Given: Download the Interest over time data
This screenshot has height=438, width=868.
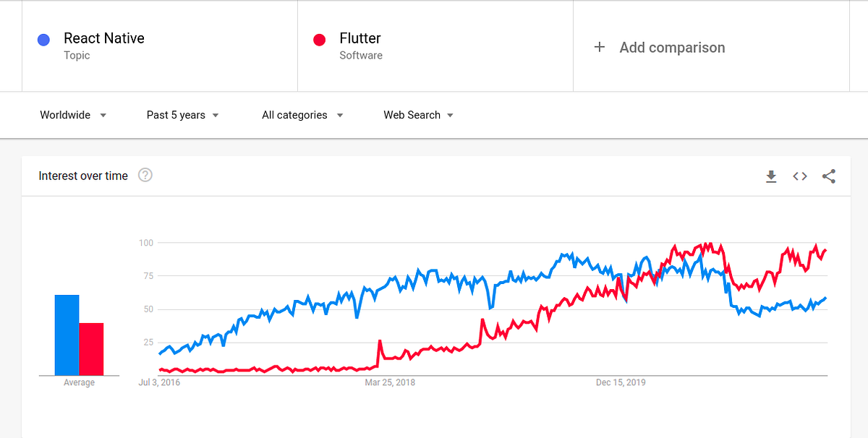Looking at the screenshot, I should 771,176.
